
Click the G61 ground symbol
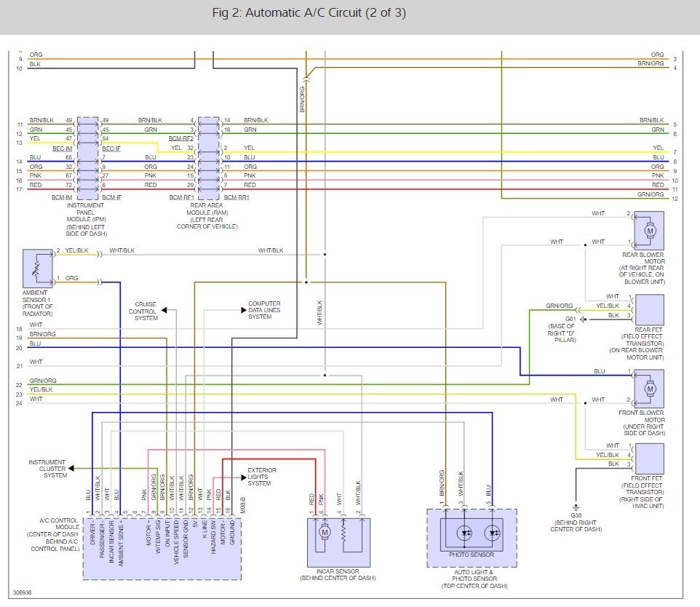point(583,320)
